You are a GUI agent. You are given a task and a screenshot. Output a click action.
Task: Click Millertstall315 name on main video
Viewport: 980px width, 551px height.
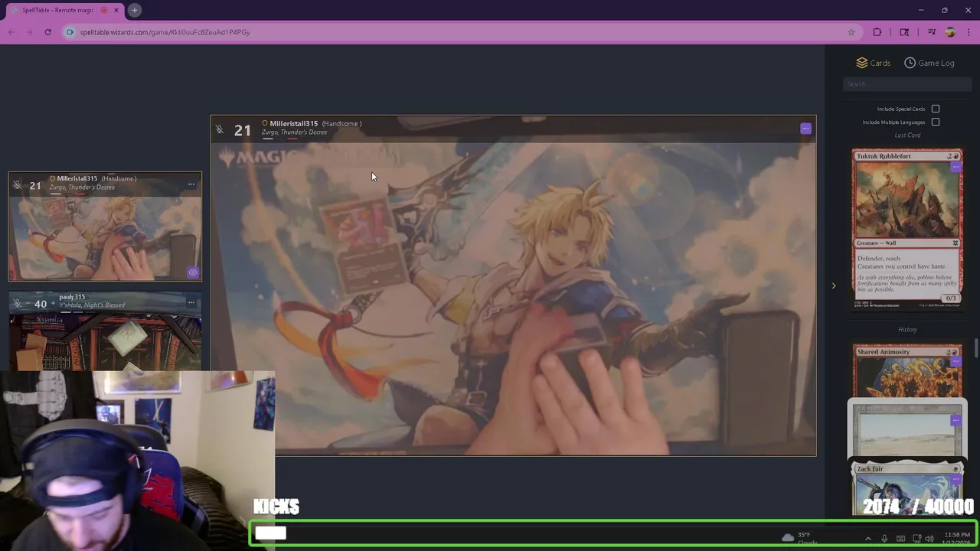293,123
